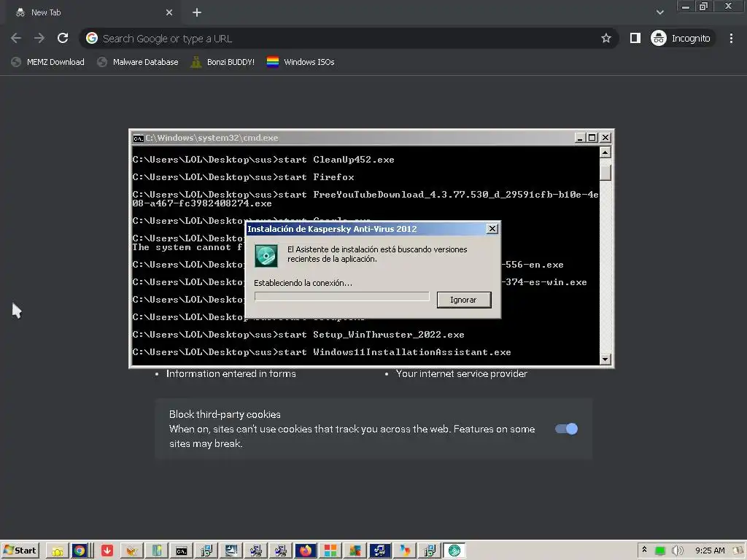Open a new tab with the plus button
Viewport: 747px width, 560px height.
click(197, 13)
